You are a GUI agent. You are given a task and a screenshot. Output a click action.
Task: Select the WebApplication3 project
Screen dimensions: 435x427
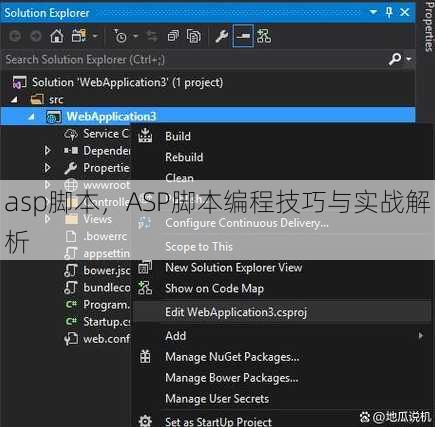pyautogui.click(x=111, y=116)
